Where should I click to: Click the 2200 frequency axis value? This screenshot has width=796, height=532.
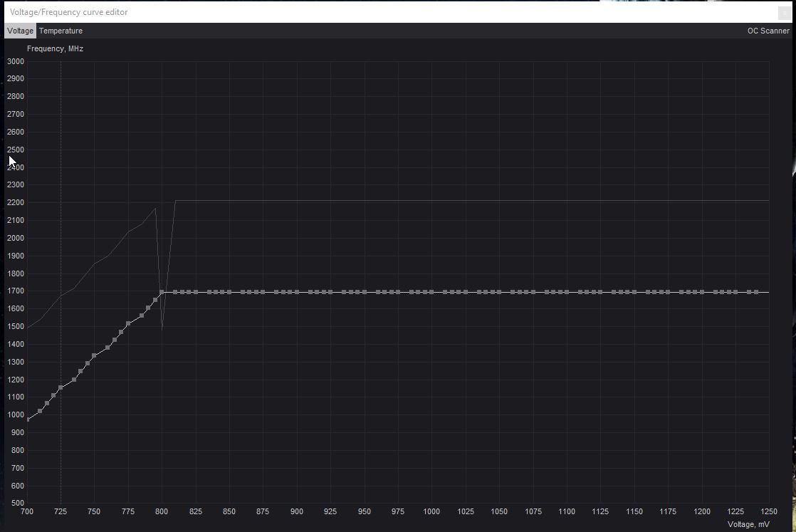15,202
